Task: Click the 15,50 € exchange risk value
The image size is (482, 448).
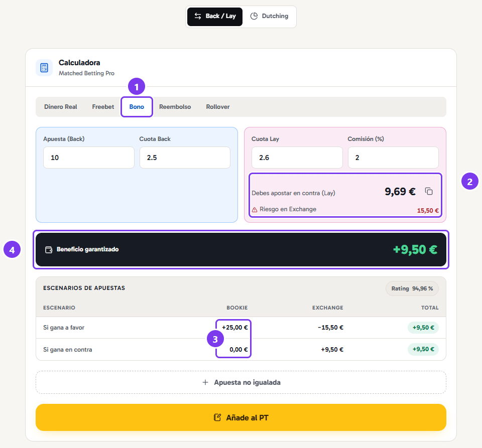Action: pos(428,211)
